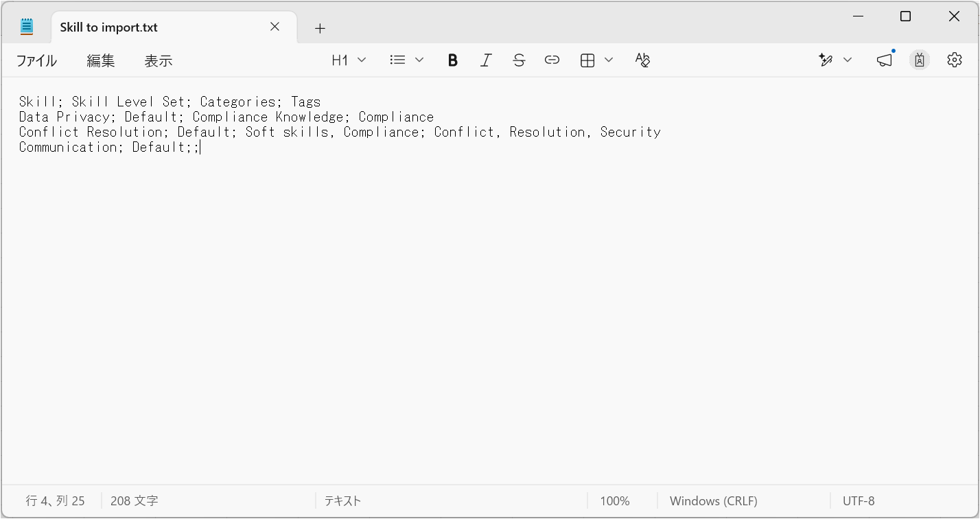Open the ファイル menu
The width and height of the screenshot is (980, 519).
(36, 61)
